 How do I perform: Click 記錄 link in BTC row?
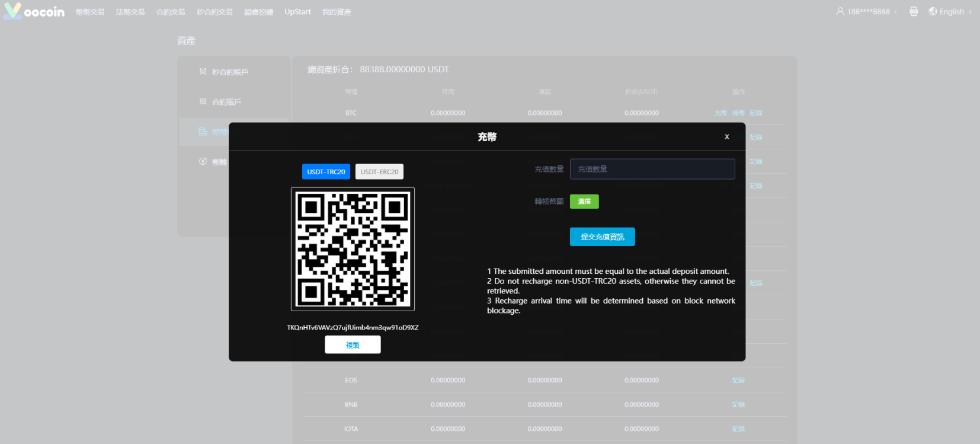click(756, 113)
